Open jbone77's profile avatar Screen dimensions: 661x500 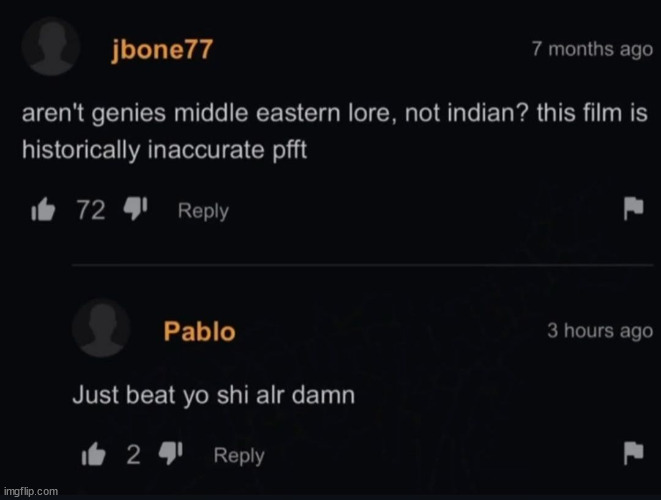tap(51, 47)
